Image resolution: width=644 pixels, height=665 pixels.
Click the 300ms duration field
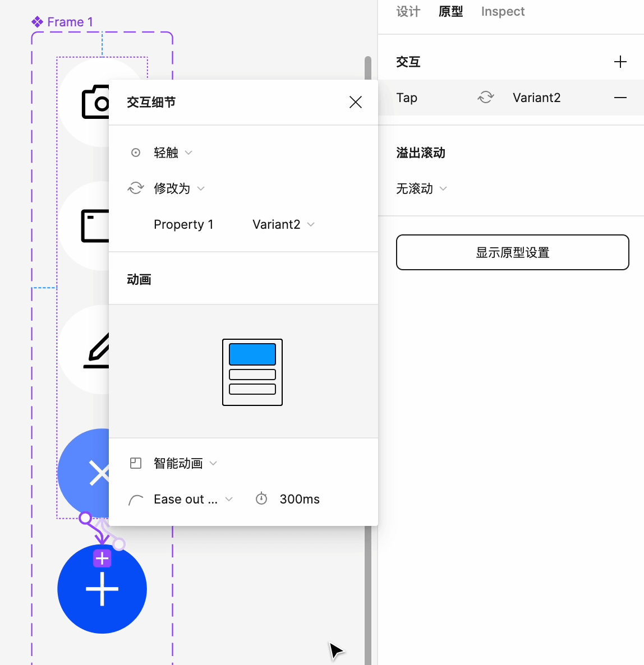(299, 499)
